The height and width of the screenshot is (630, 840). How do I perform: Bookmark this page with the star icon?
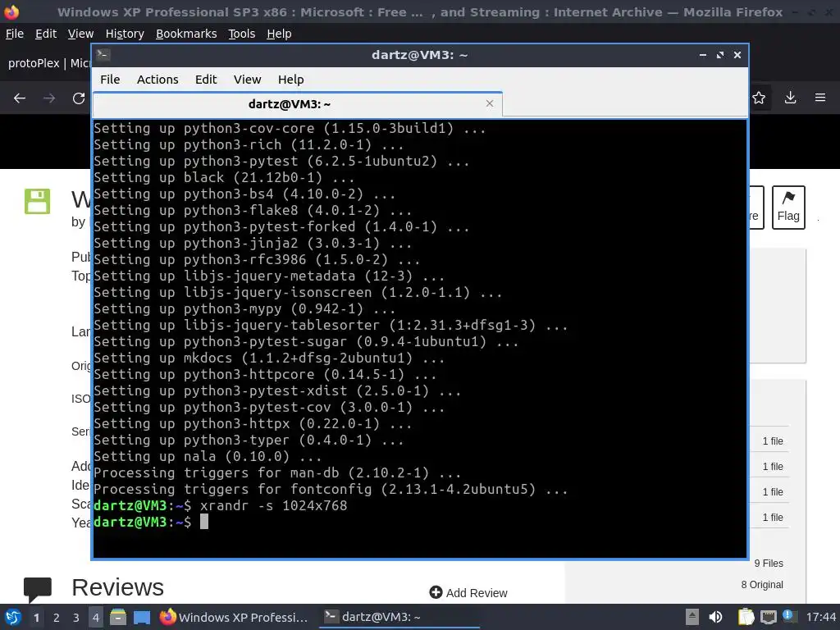pyautogui.click(x=759, y=98)
